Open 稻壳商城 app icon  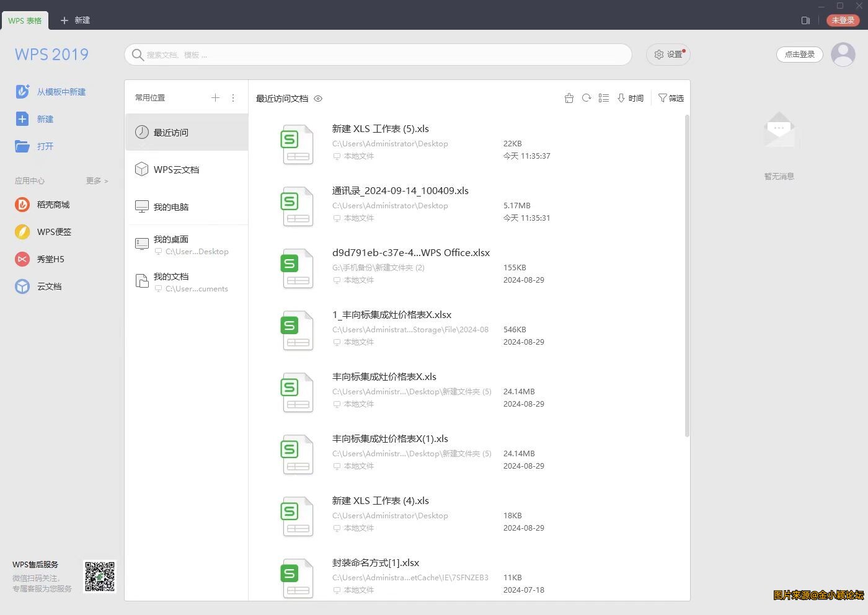coord(22,205)
